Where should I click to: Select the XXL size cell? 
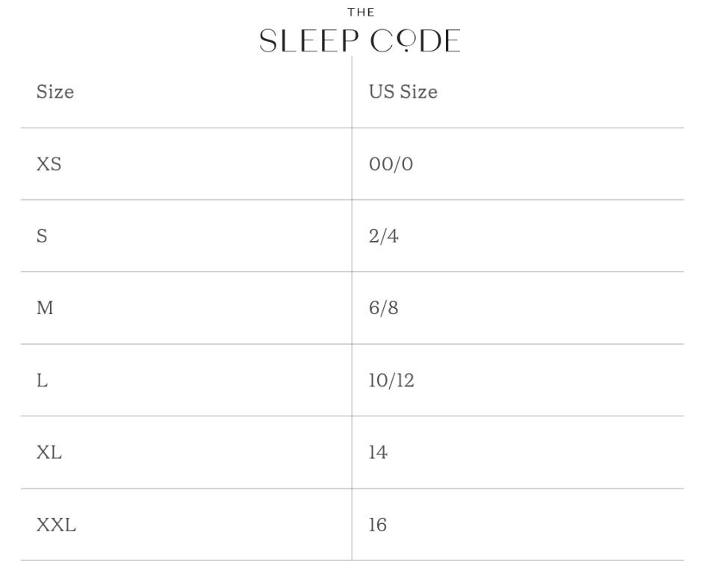pos(56,525)
